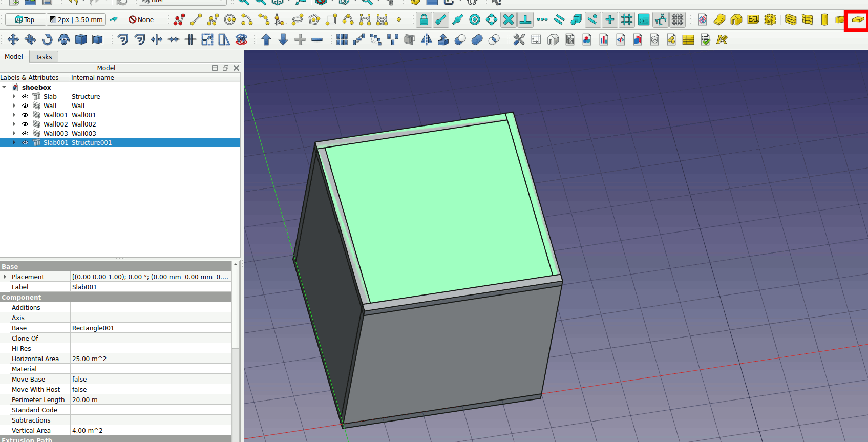Expand the Placement property row
Image resolution: width=868 pixels, height=442 pixels.
point(5,277)
